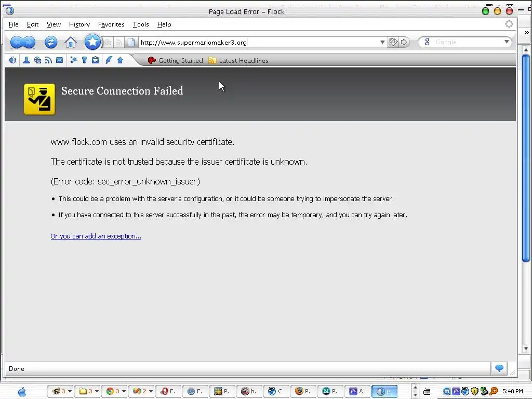Open the Tools menu

click(141, 24)
